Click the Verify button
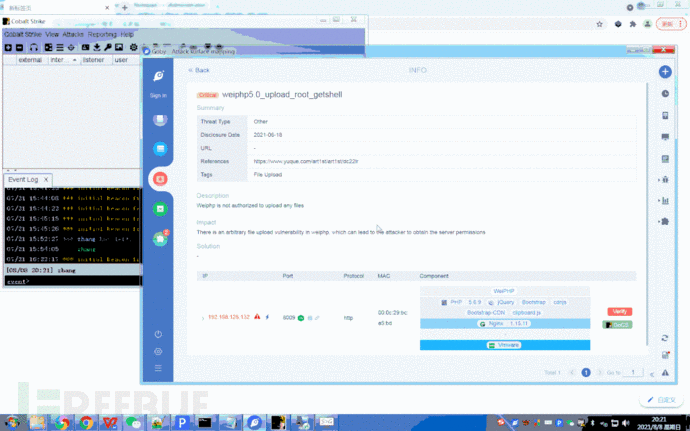The width and height of the screenshot is (690, 431). (x=620, y=312)
